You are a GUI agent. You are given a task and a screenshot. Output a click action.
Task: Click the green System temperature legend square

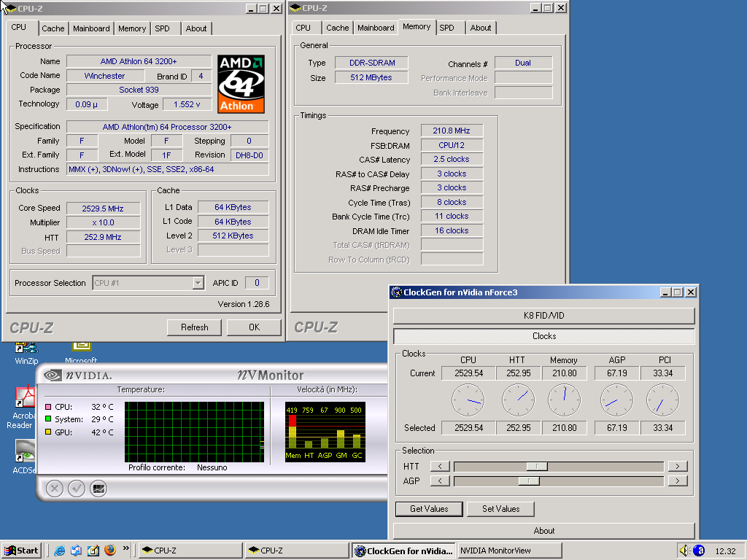pyautogui.click(x=48, y=419)
